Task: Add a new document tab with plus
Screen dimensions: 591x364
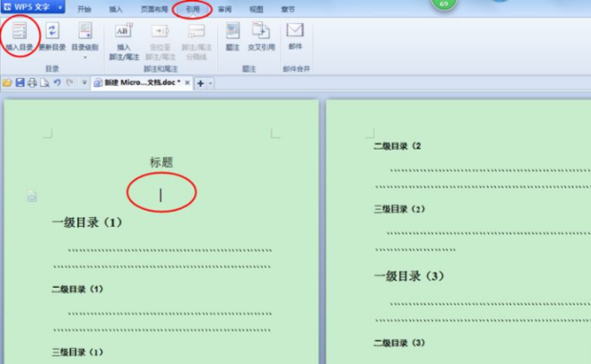Action: tap(201, 83)
